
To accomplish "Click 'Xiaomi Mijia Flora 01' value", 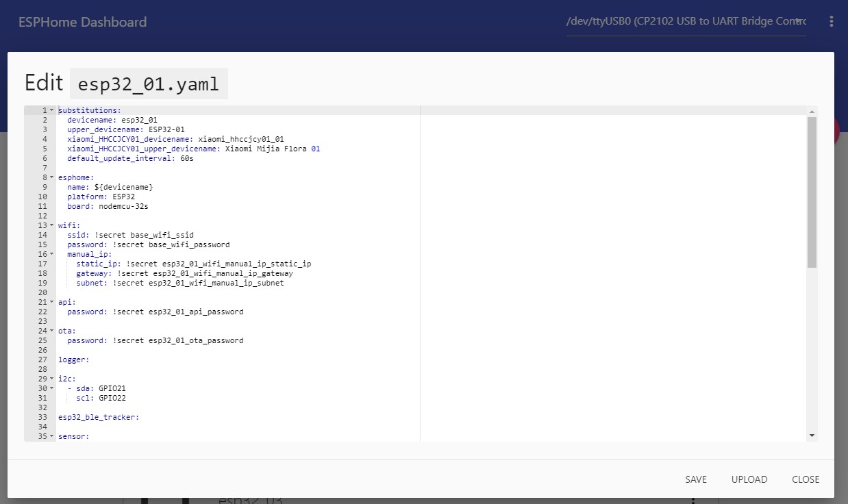I will pyautogui.click(x=272, y=149).
